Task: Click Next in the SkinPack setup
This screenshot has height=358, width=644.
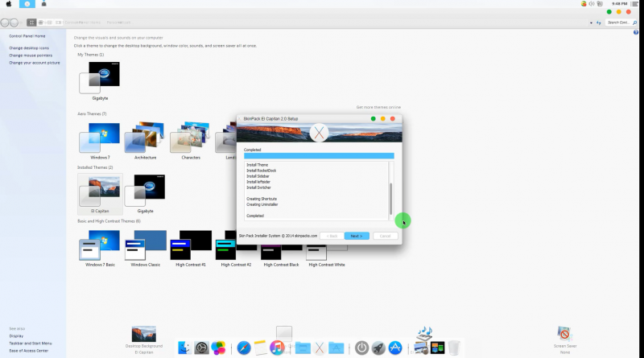Action: [357, 236]
